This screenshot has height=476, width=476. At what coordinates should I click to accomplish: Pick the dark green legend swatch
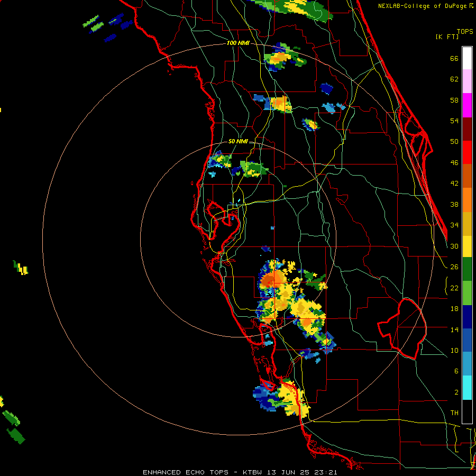tap(467, 269)
